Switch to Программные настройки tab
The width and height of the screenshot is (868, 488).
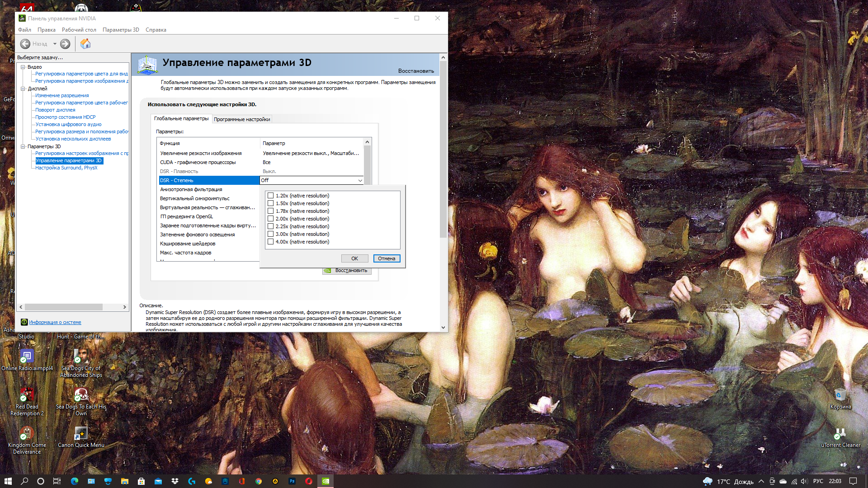tap(242, 119)
